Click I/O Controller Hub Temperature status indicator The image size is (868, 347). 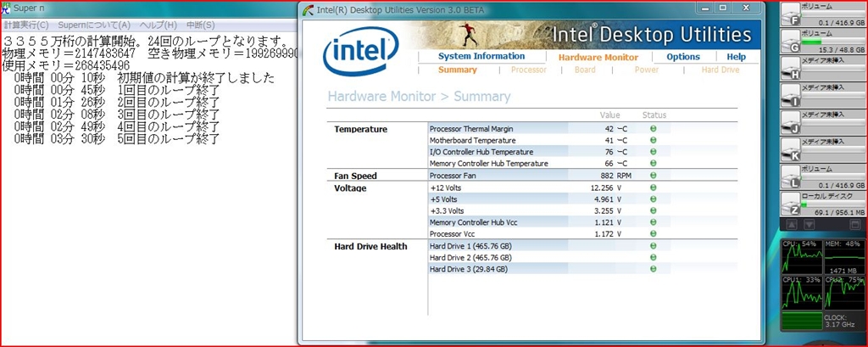point(654,152)
